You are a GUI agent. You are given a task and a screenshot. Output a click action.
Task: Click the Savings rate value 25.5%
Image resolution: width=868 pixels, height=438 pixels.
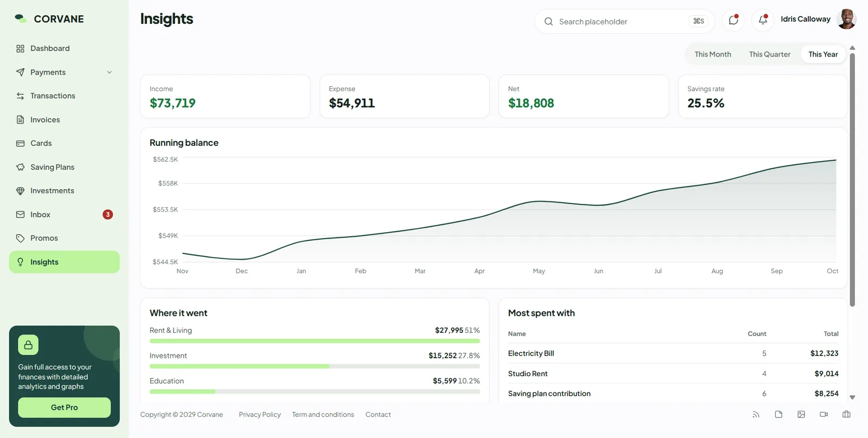[706, 103]
